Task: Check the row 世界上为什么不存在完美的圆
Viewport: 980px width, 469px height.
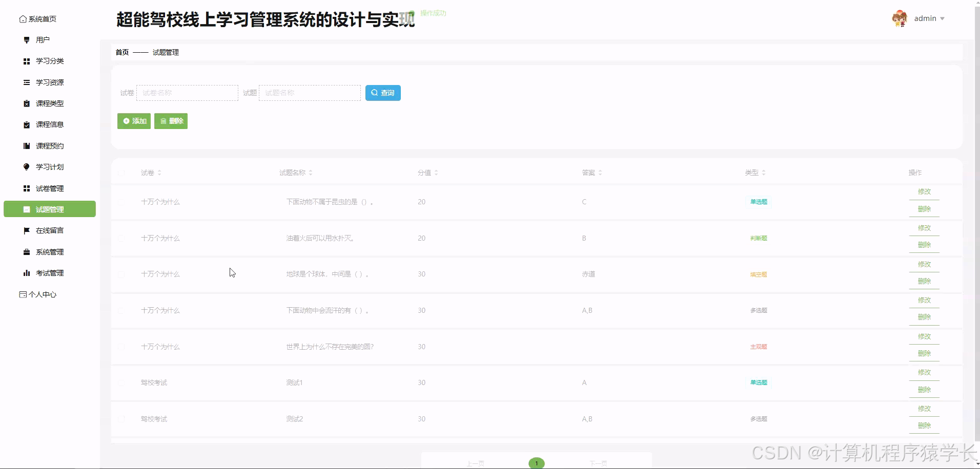Action: [x=121, y=347]
